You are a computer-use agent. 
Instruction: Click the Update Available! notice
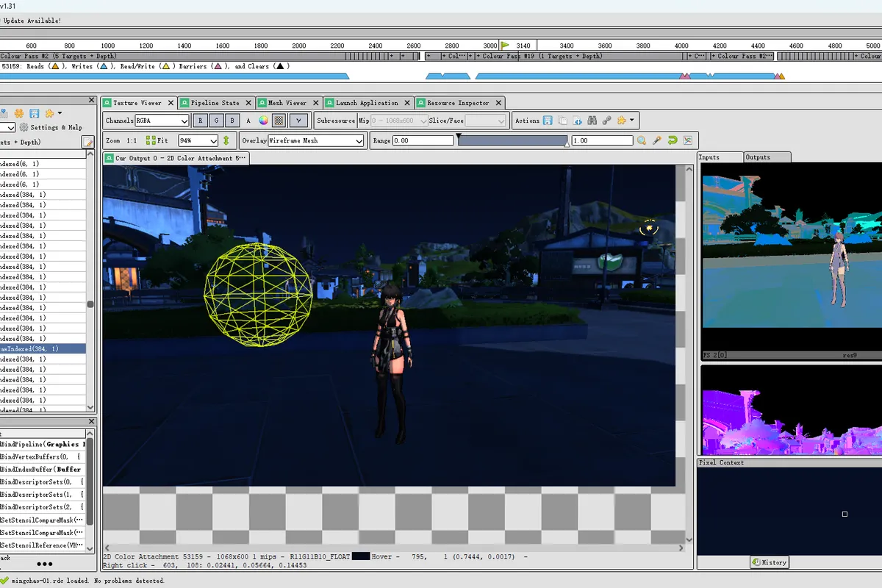tap(32, 21)
